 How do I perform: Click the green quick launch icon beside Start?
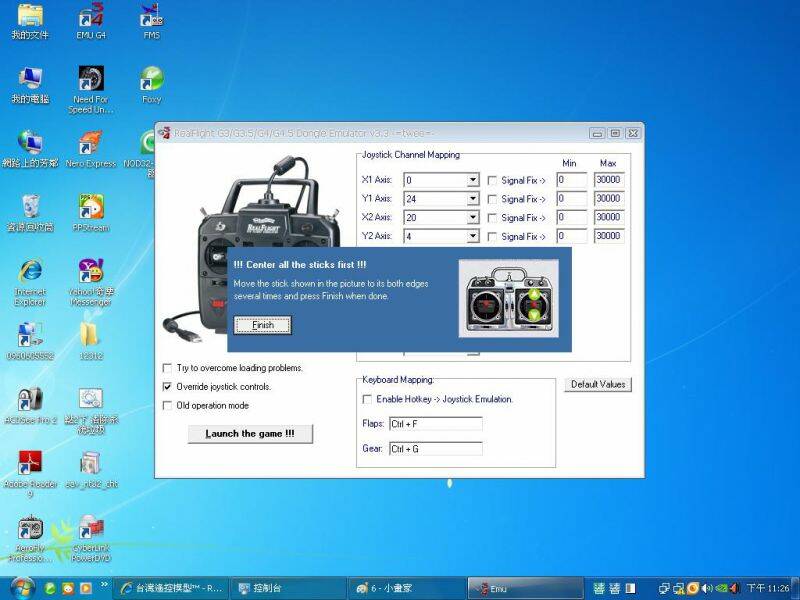point(50,588)
